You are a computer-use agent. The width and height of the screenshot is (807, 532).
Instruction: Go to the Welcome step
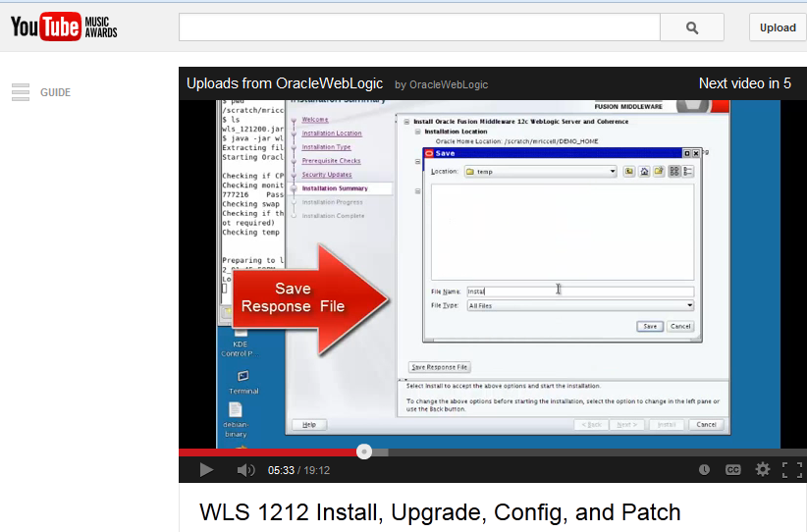pyautogui.click(x=315, y=120)
